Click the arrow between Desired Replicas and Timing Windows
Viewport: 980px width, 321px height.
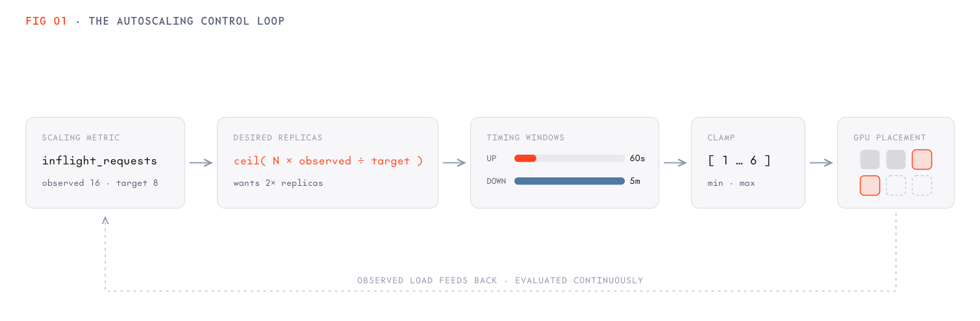click(x=454, y=163)
